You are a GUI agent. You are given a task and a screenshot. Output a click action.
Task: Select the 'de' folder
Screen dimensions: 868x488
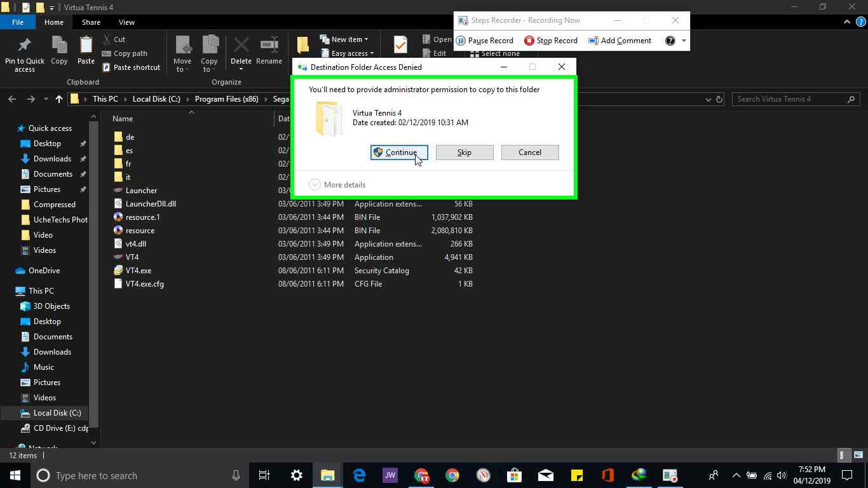click(130, 137)
